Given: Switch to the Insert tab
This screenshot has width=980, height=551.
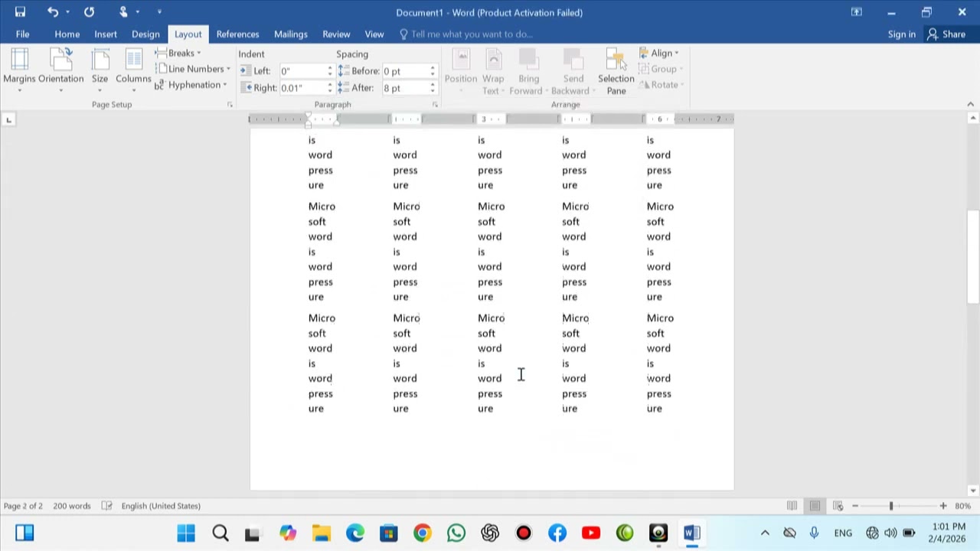Looking at the screenshot, I should (x=106, y=34).
